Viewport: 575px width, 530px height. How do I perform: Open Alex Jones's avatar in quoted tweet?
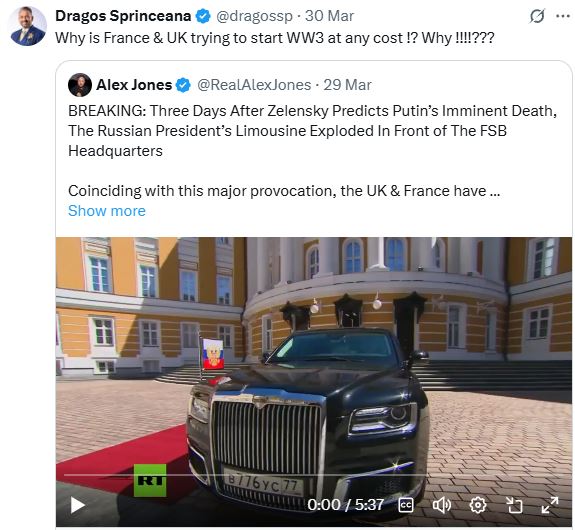pyautogui.click(x=80, y=85)
